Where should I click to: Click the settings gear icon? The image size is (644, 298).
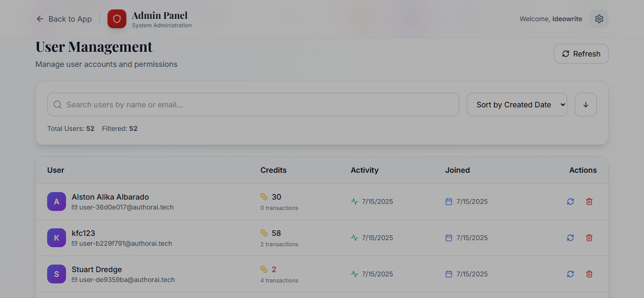pyautogui.click(x=599, y=19)
